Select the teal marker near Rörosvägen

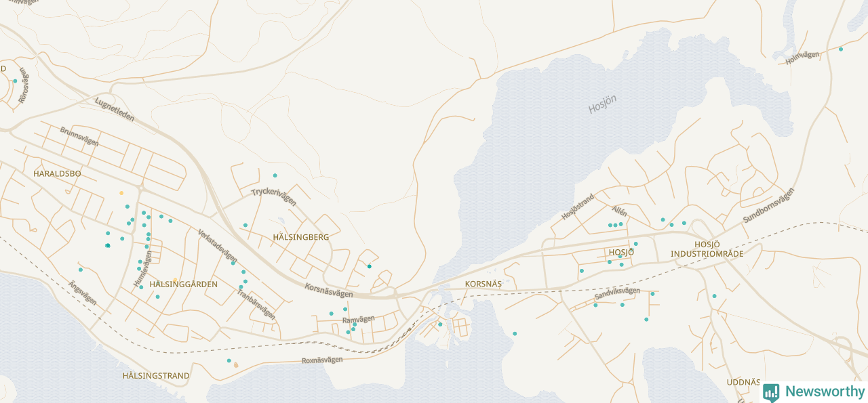tap(15, 81)
